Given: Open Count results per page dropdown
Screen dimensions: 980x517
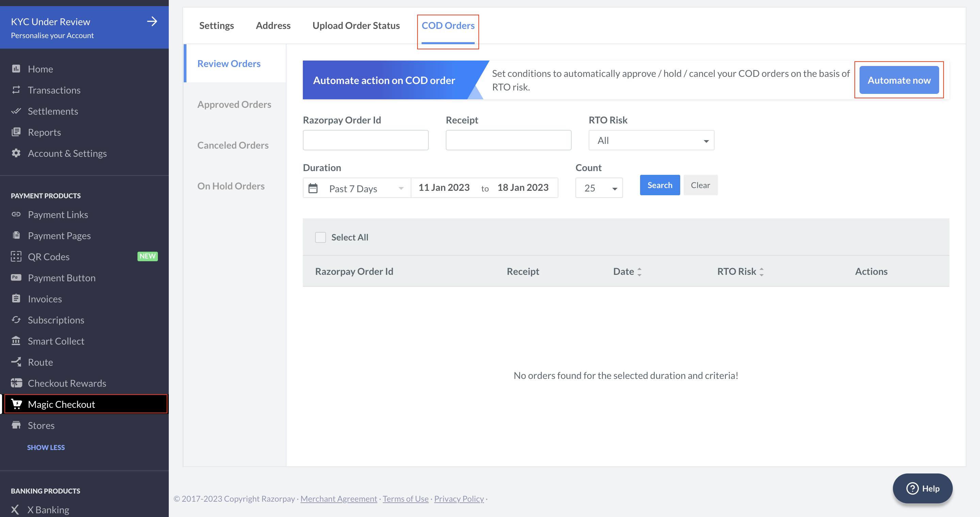Looking at the screenshot, I should (596, 187).
